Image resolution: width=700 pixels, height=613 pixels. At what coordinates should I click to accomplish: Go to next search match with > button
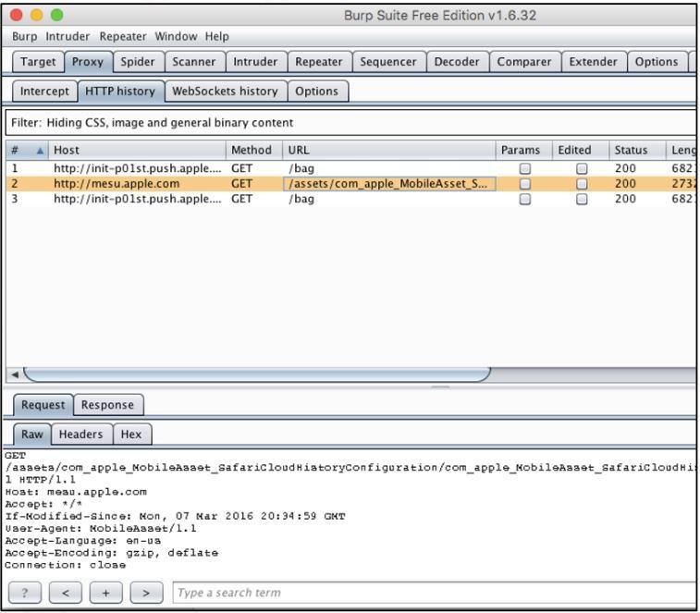[x=146, y=593]
